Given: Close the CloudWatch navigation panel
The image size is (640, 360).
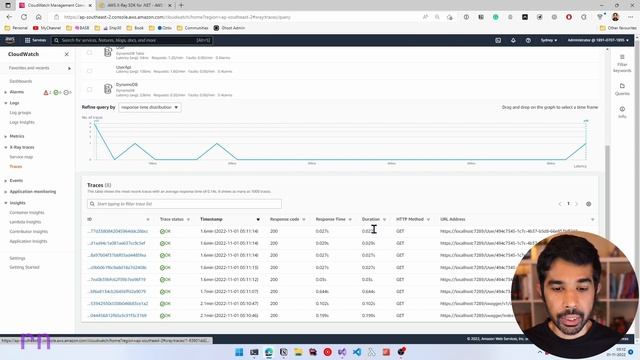Looking at the screenshot, I should 67,54.
